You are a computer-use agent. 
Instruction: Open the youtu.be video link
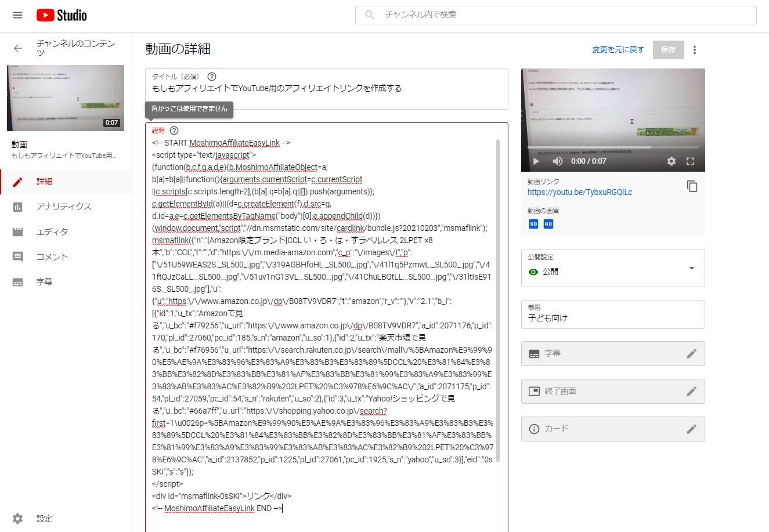tap(580, 192)
